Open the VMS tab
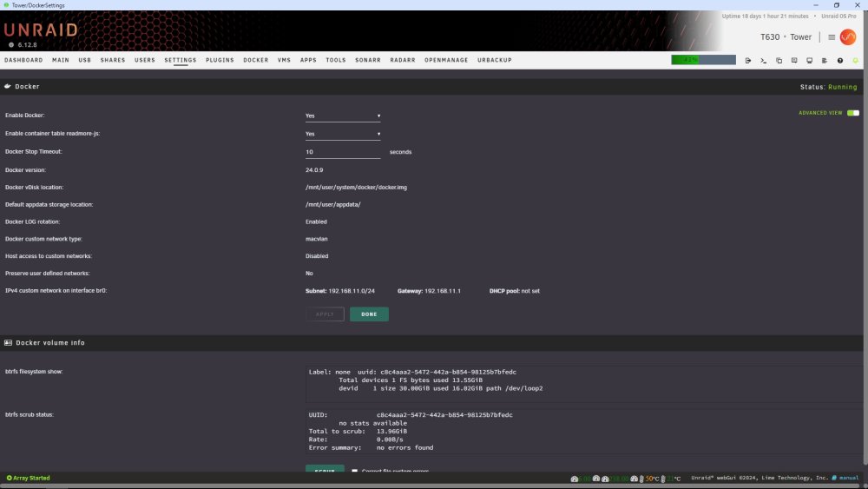868x489 pixels. click(284, 60)
